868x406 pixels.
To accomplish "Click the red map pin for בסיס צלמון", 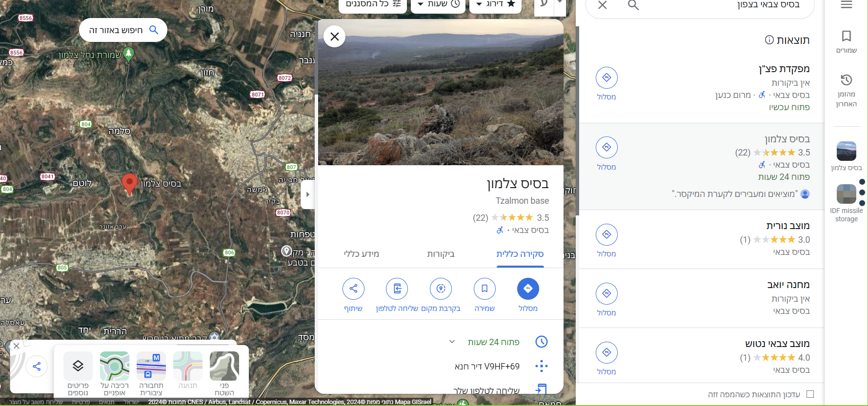I will tap(129, 184).
